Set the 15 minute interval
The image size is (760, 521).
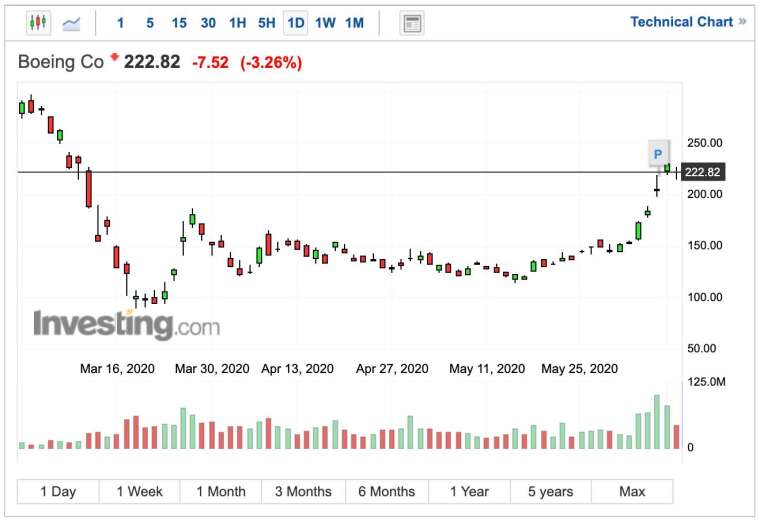click(x=179, y=23)
